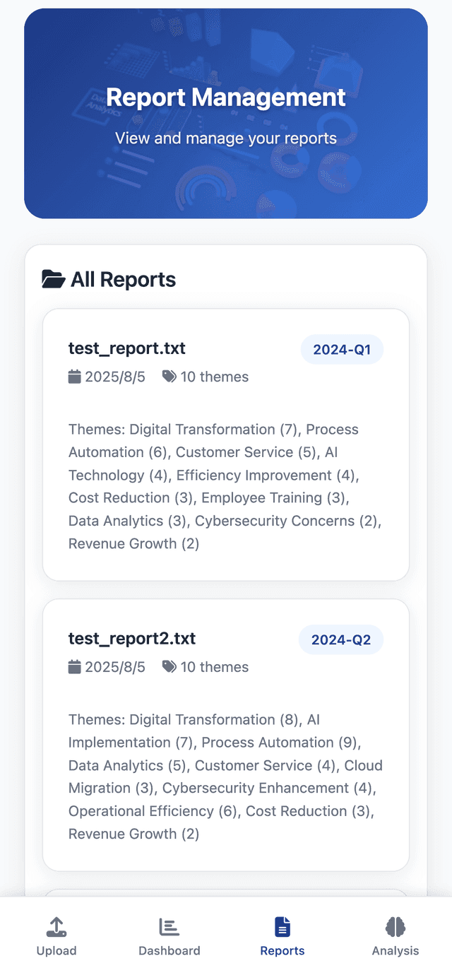Go to the Dashboard tab label
This screenshot has width=452, height=980.
pyautogui.click(x=169, y=951)
